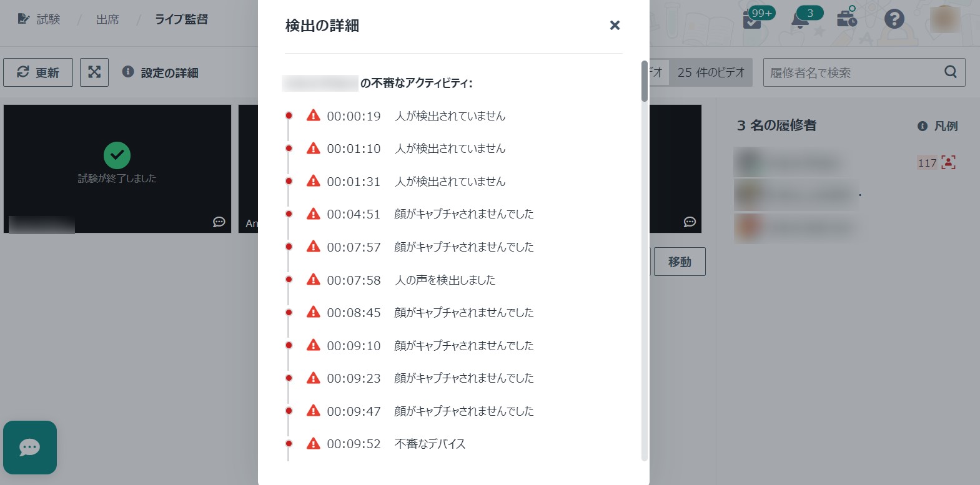
Task: Click the green exam-completed checkmark icon
Action: click(117, 155)
